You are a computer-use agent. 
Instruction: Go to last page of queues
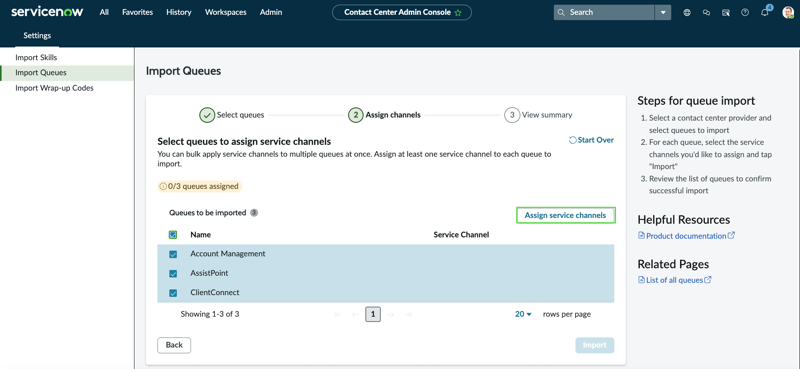408,314
